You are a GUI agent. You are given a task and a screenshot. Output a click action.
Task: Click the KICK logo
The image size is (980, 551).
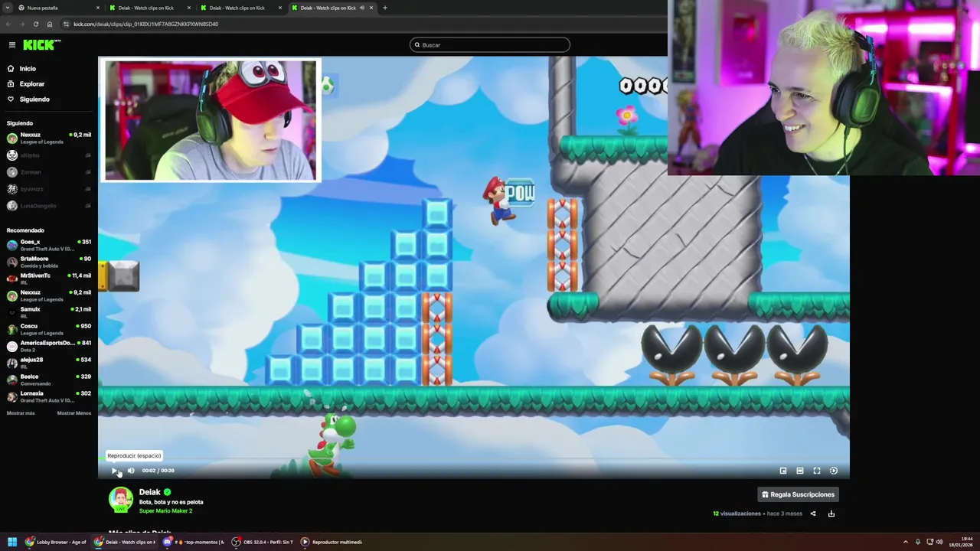(41, 44)
